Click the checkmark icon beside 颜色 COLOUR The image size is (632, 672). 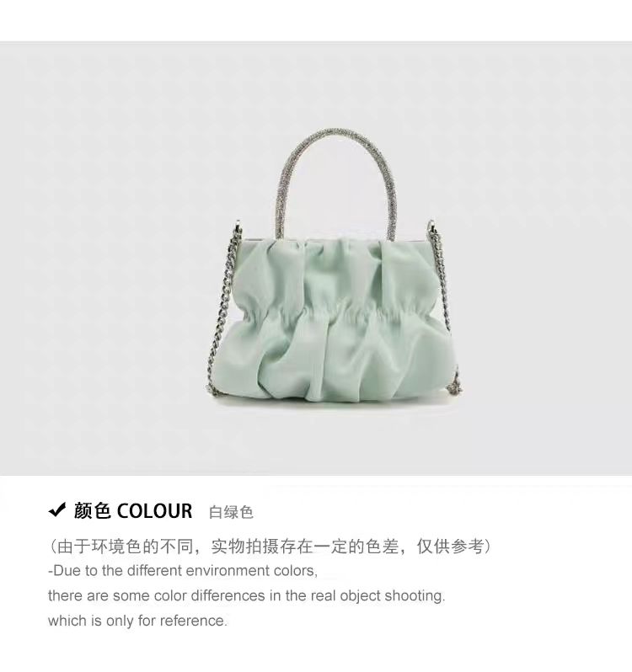(x=57, y=510)
